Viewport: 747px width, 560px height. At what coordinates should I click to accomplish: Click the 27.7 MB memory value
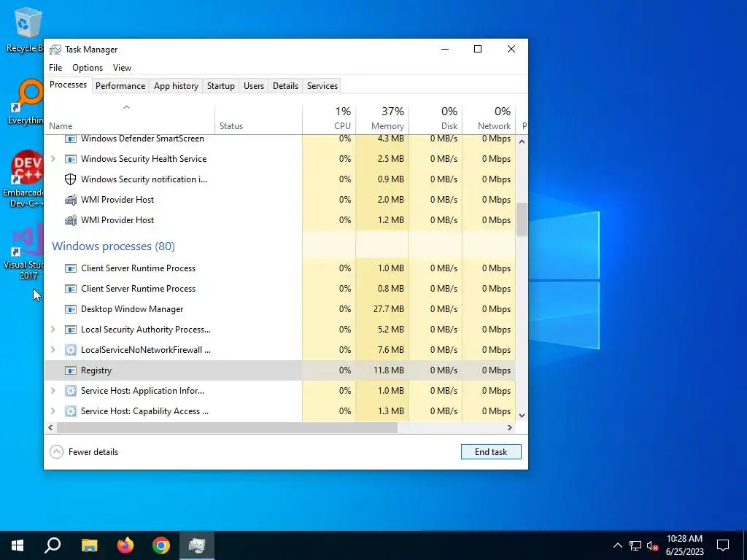coord(389,309)
